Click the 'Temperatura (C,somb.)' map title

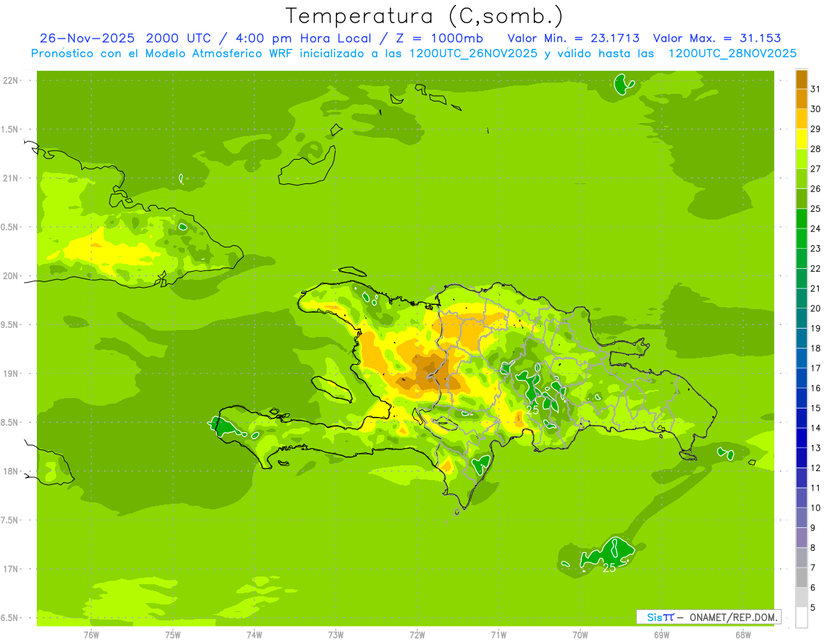tap(425, 16)
